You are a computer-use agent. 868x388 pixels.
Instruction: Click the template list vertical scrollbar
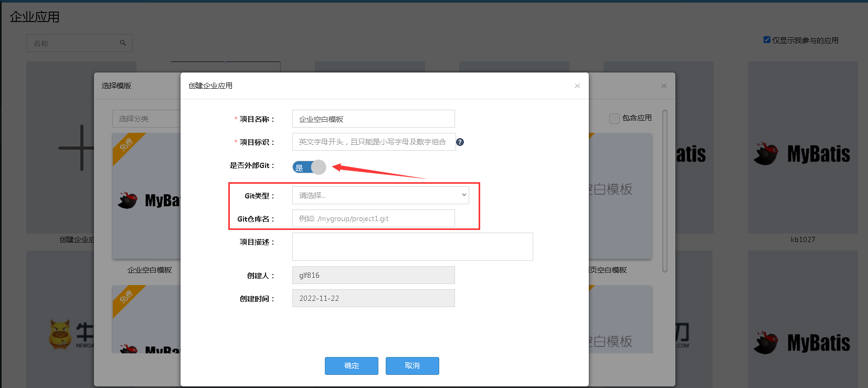click(665, 191)
